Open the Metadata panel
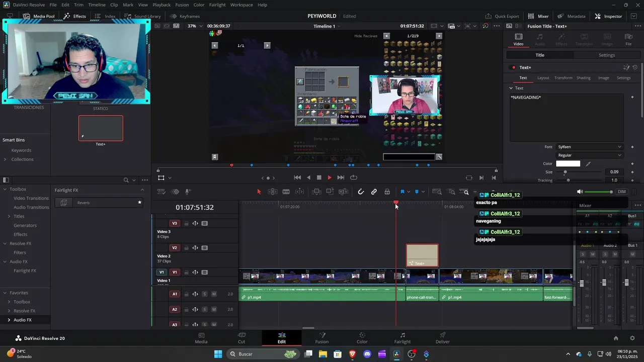 (x=572, y=16)
